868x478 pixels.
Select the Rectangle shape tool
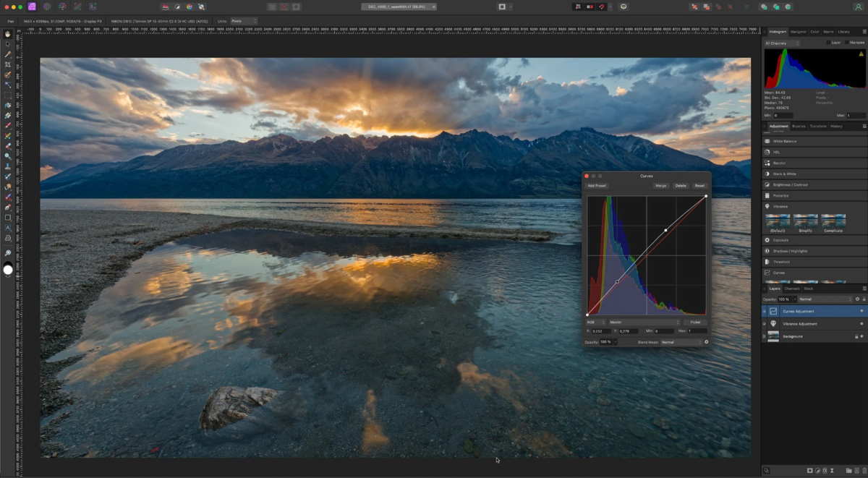pyautogui.click(x=8, y=218)
